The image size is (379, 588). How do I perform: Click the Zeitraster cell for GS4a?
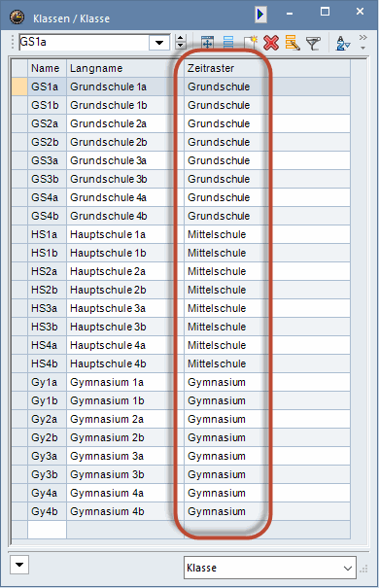(x=267, y=197)
